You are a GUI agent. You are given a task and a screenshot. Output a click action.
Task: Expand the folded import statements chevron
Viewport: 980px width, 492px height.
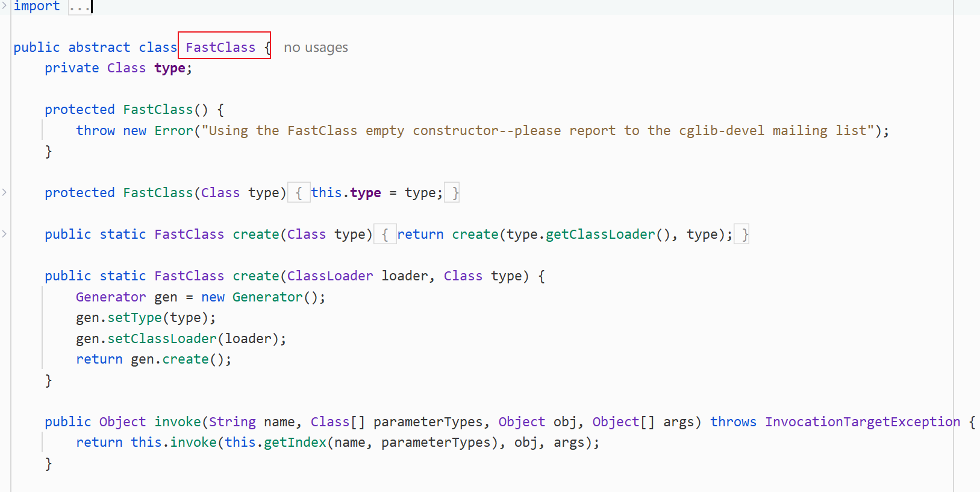(x=4, y=5)
